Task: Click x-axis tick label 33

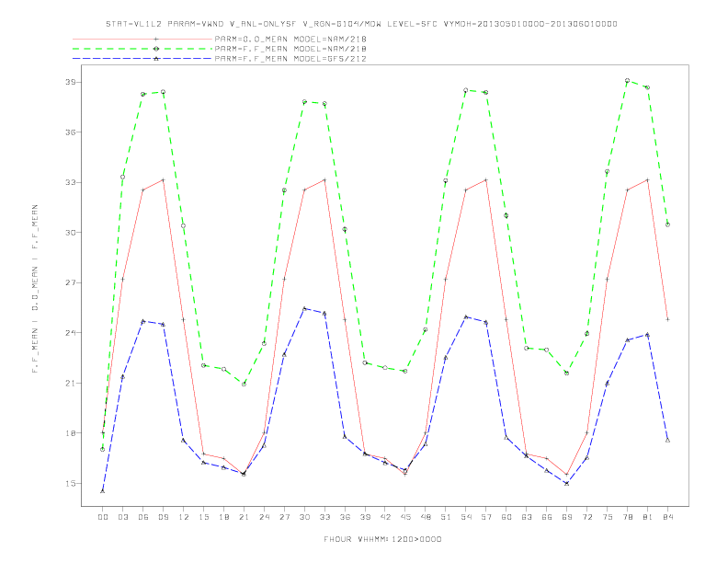Action: (324, 517)
